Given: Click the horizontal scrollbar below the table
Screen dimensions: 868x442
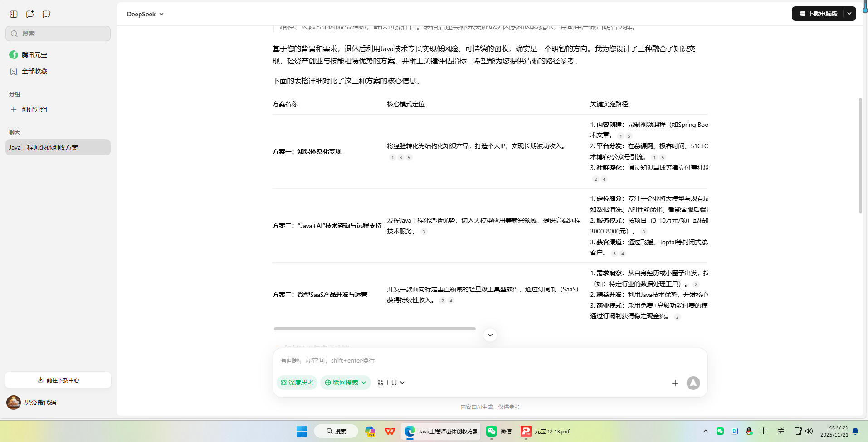Looking at the screenshot, I should pos(374,328).
